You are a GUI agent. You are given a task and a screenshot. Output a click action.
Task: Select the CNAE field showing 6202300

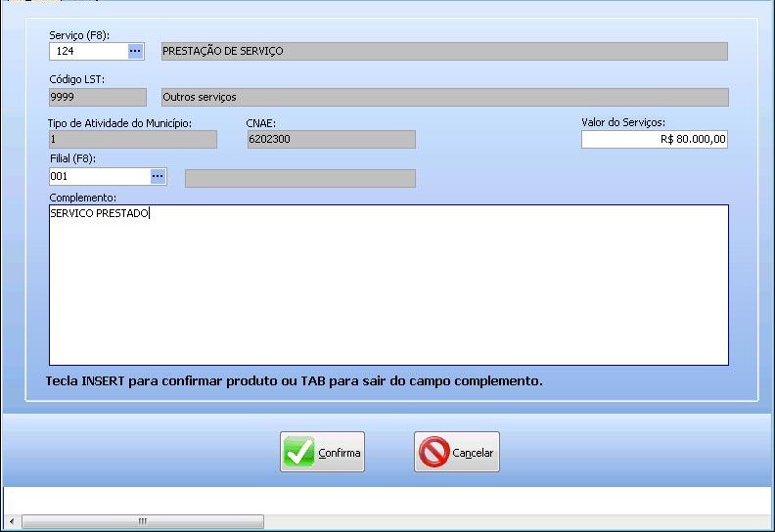(x=331, y=140)
